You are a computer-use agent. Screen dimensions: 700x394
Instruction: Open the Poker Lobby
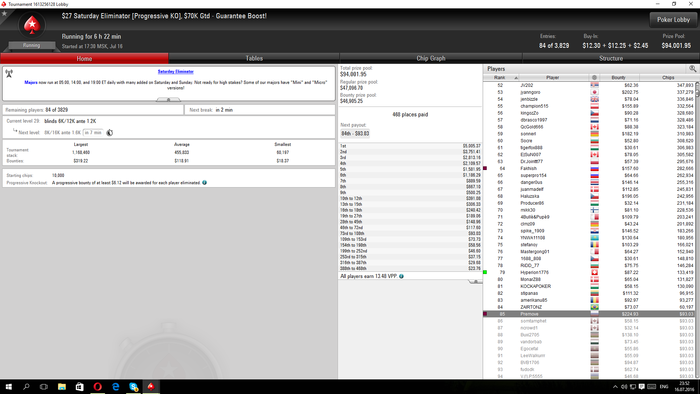click(x=673, y=20)
